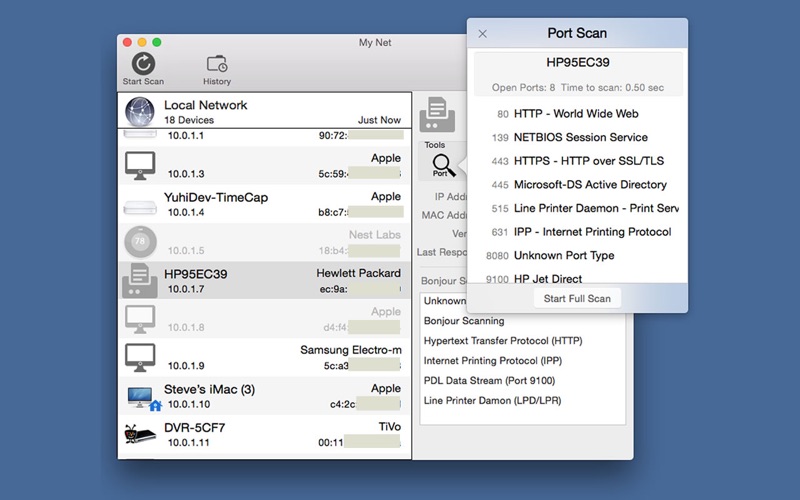800x500 pixels.
Task: Click the Time Capsule icon for YuhiDev-TimeCap
Action: (140, 207)
